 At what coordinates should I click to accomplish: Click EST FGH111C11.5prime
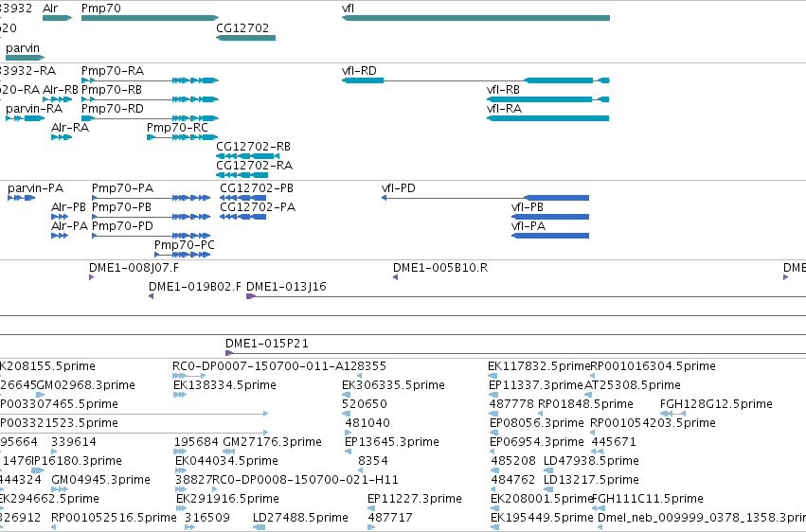coord(648,499)
